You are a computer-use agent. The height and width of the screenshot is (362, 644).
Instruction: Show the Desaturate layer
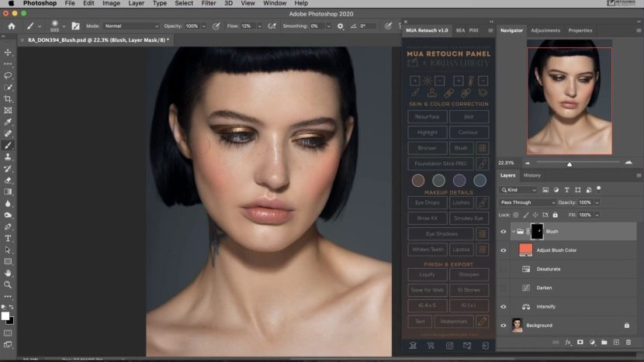point(503,269)
